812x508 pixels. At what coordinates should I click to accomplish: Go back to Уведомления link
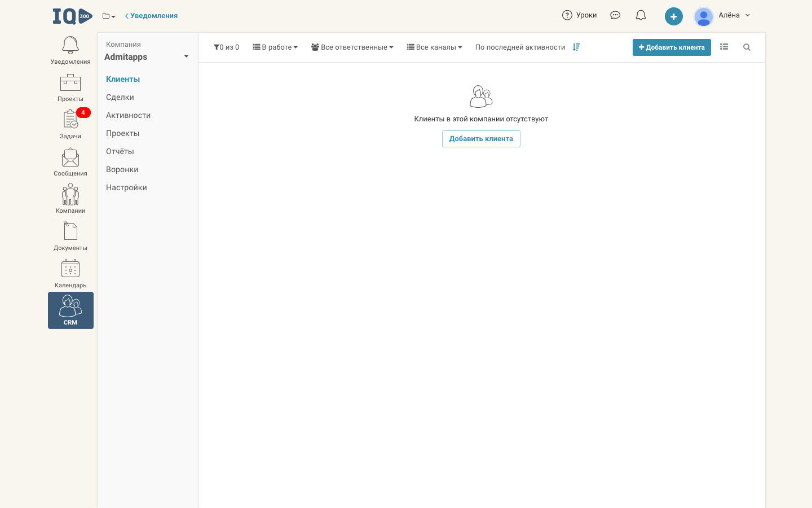pos(151,16)
